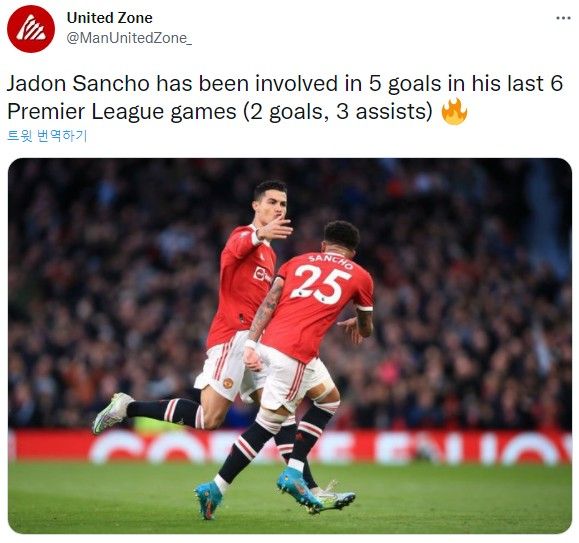Open the attached match celebration photo

pos(290,346)
